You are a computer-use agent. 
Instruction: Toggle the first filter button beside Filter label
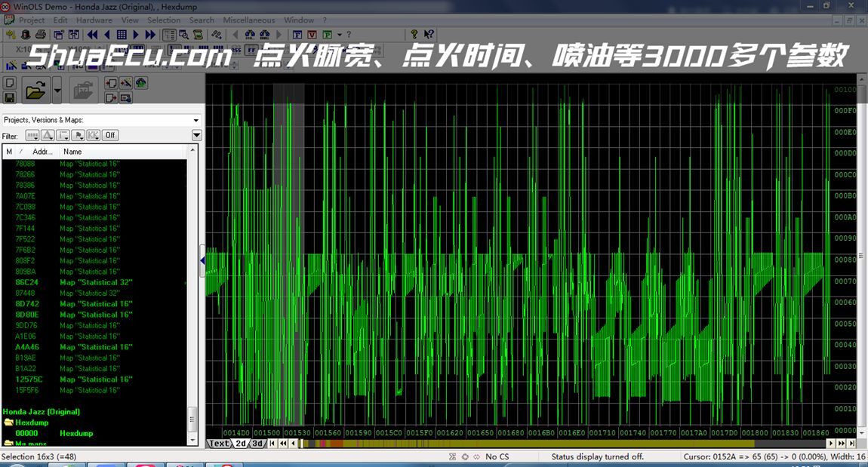[x=32, y=135]
